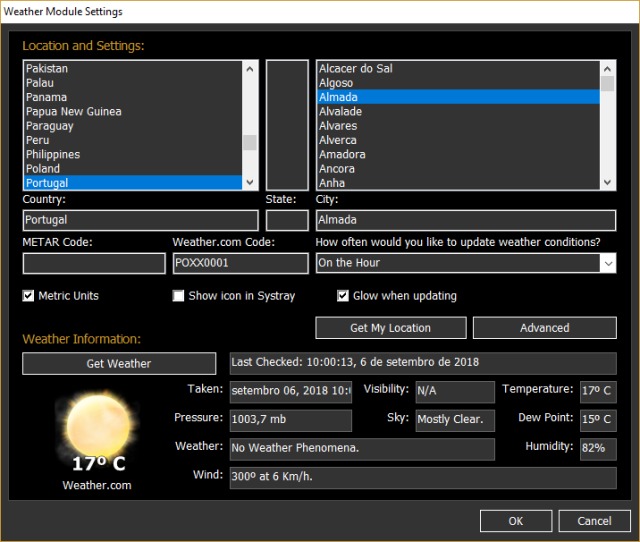Disable Glow when updating option
This screenshot has width=640, height=542.
click(x=343, y=296)
